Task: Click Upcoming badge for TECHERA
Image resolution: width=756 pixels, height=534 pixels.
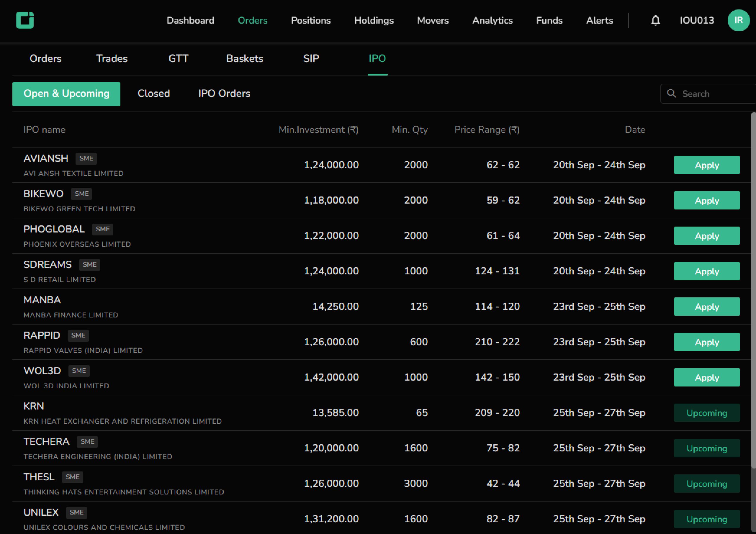Action: point(707,448)
